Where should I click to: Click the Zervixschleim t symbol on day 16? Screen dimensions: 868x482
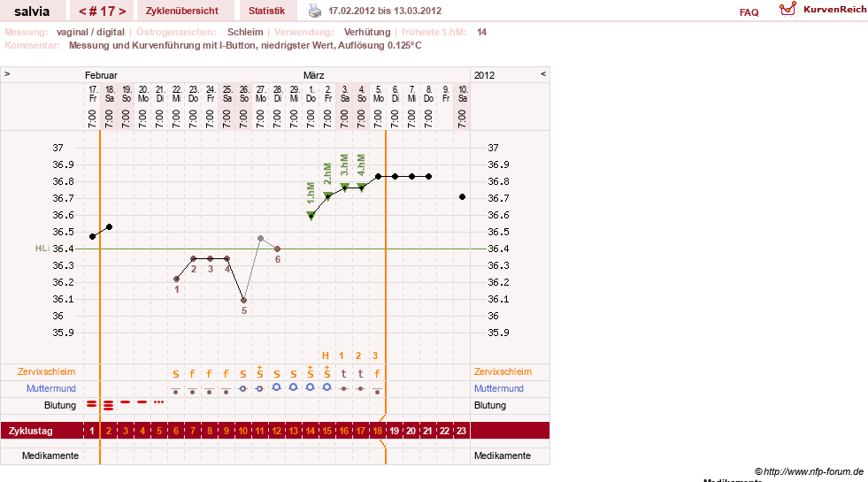point(344,373)
